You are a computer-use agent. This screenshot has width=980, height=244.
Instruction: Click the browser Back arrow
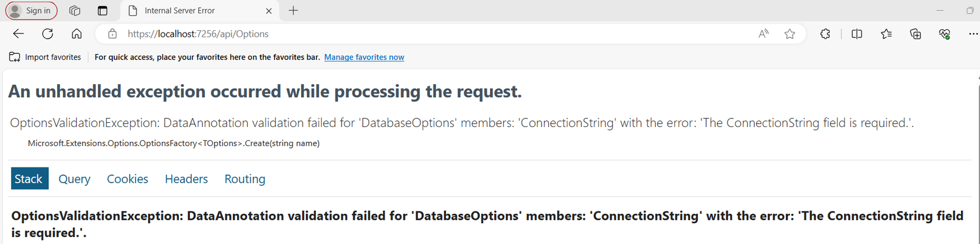tap(18, 34)
